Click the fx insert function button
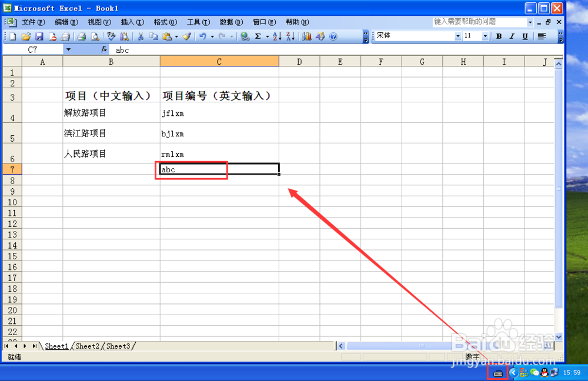 pyautogui.click(x=104, y=49)
